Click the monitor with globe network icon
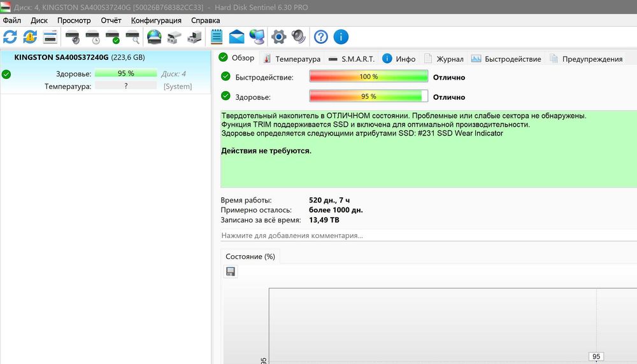Image resolution: width=637 pixels, height=364 pixels. click(257, 37)
